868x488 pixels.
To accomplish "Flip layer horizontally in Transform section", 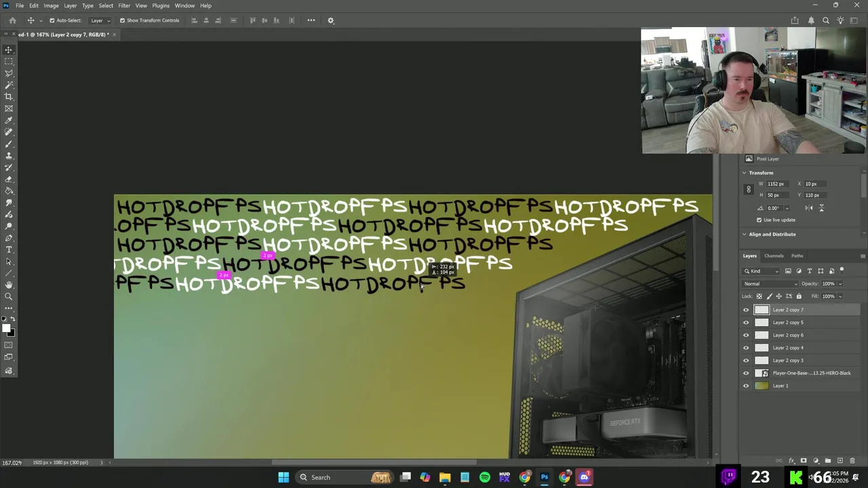I will (x=809, y=208).
